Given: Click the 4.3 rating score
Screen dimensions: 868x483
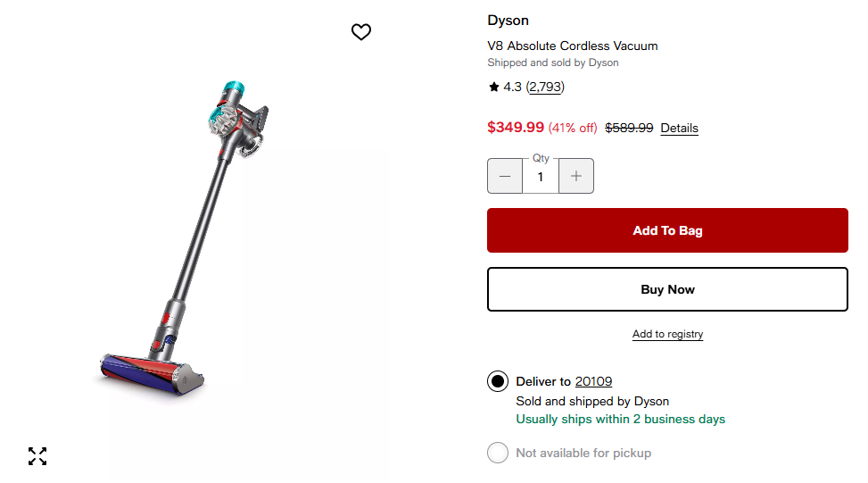Looking at the screenshot, I should click(x=512, y=87).
